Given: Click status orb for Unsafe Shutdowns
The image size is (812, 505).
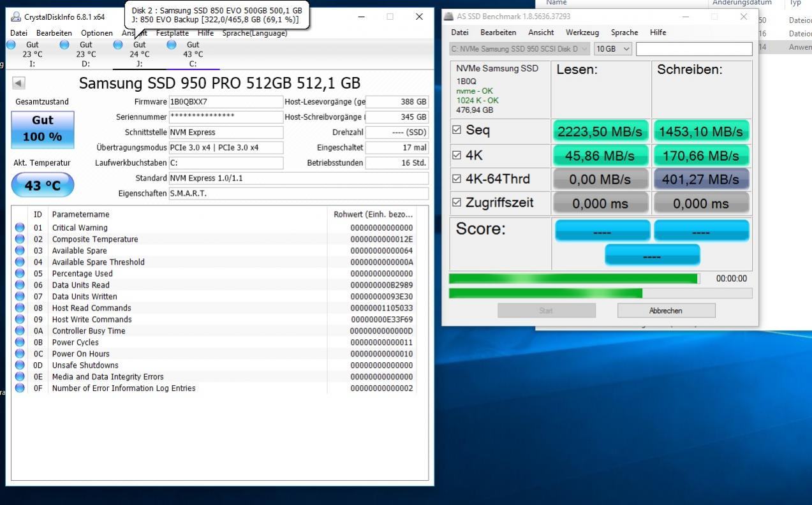Looking at the screenshot, I should click(x=20, y=365).
